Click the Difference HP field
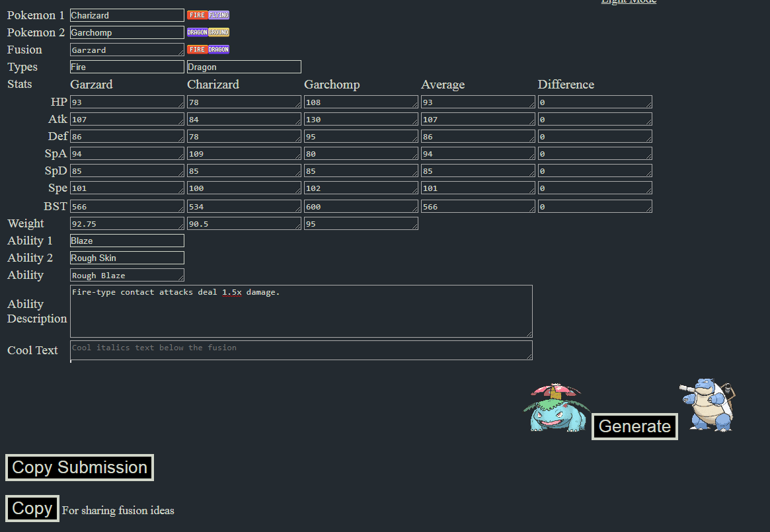The width and height of the screenshot is (770, 532). coord(595,102)
